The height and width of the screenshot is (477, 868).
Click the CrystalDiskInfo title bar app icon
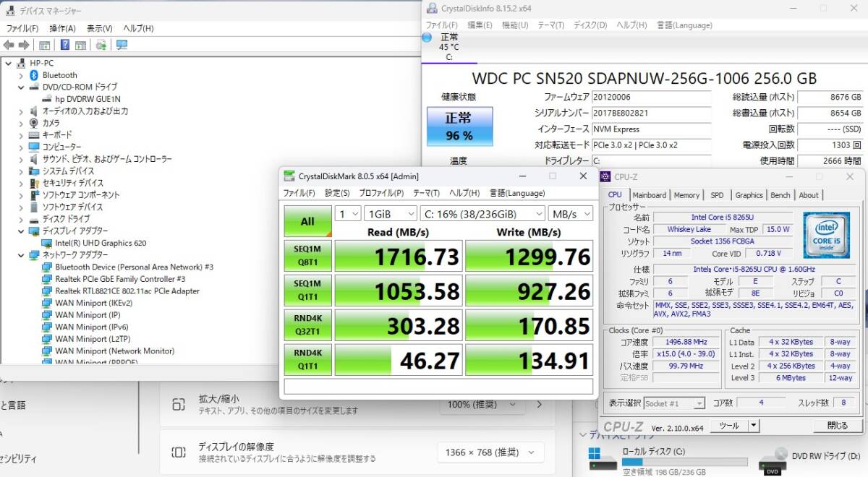click(432, 8)
